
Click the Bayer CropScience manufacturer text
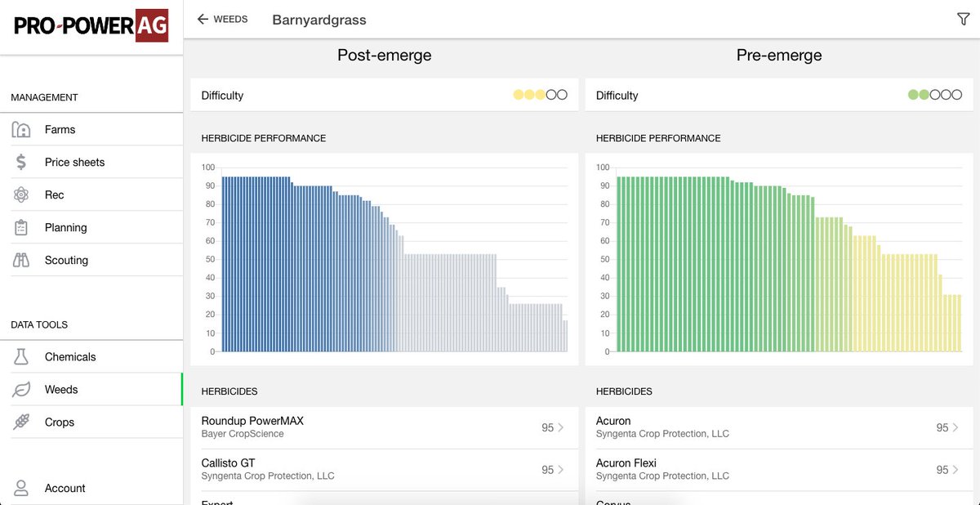(x=243, y=434)
